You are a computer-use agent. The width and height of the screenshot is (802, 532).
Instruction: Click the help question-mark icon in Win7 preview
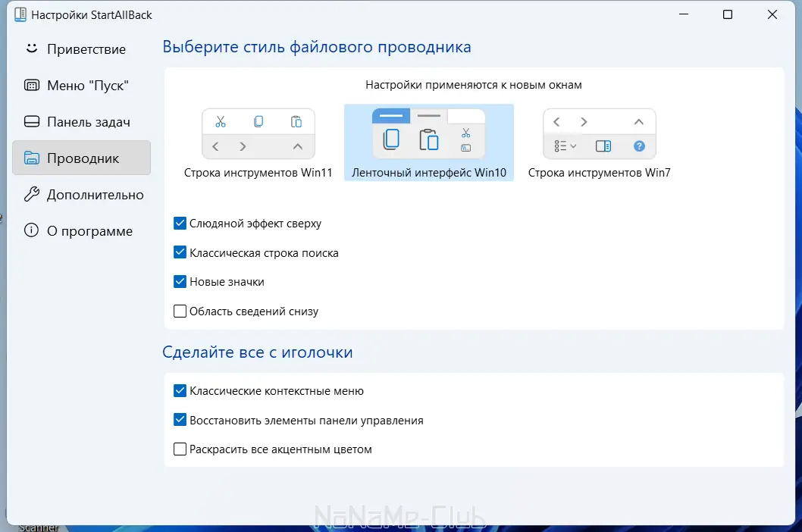639,146
